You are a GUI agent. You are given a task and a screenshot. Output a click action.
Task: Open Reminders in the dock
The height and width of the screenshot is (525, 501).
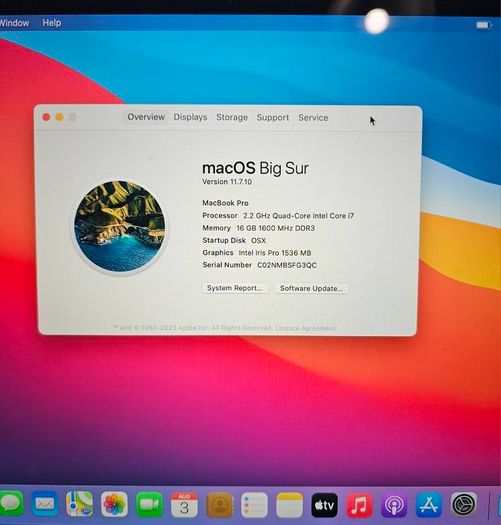254,505
